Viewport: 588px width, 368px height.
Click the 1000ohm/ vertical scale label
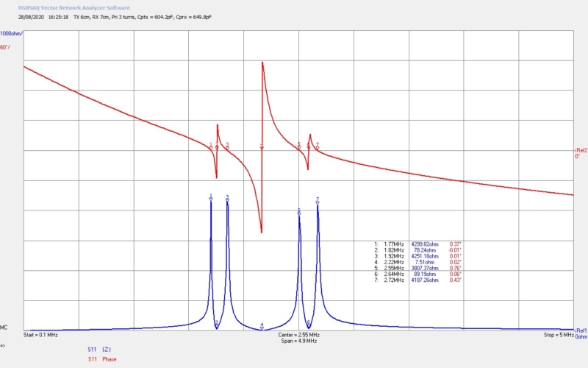[12, 34]
